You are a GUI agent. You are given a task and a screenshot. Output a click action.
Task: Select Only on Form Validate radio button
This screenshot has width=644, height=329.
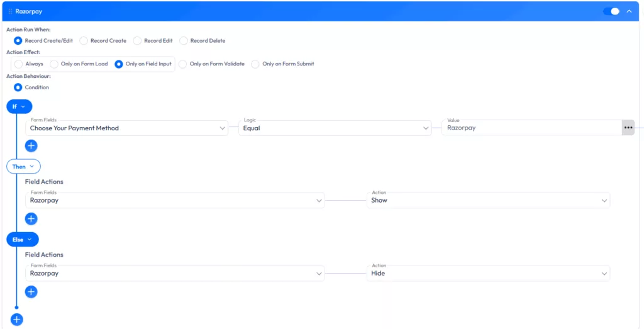tap(183, 64)
